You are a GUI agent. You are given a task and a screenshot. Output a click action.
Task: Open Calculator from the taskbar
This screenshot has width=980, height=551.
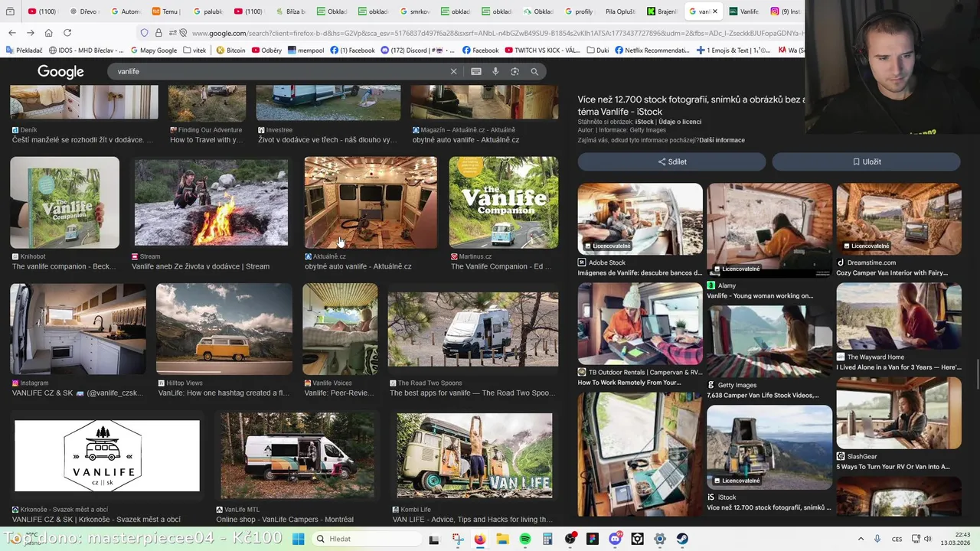[547, 539]
